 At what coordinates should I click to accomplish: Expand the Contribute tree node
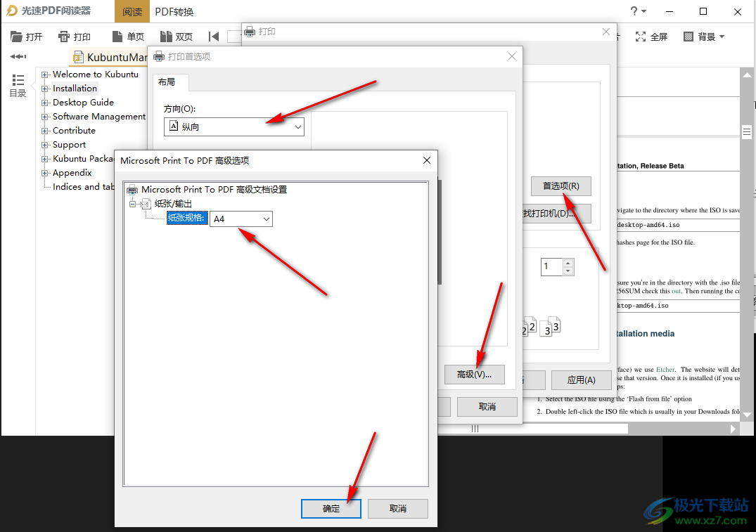pyautogui.click(x=45, y=131)
